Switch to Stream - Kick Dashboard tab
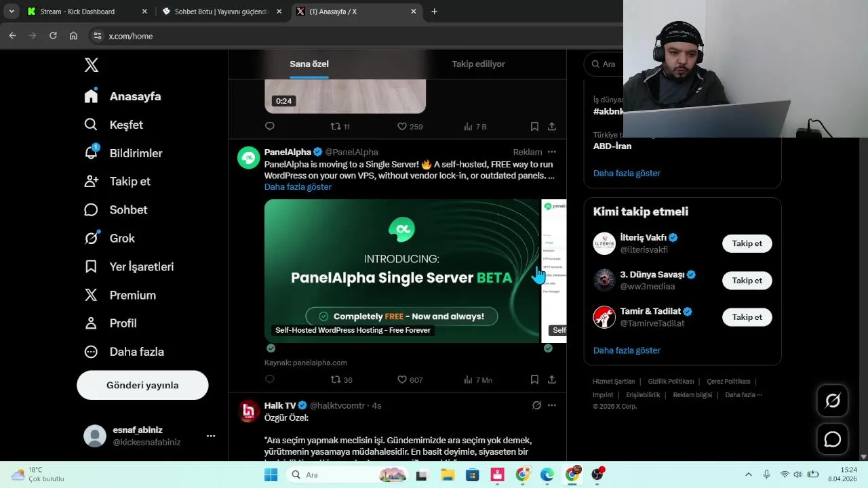The width and height of the screenshot is (868, 488). 87,12
